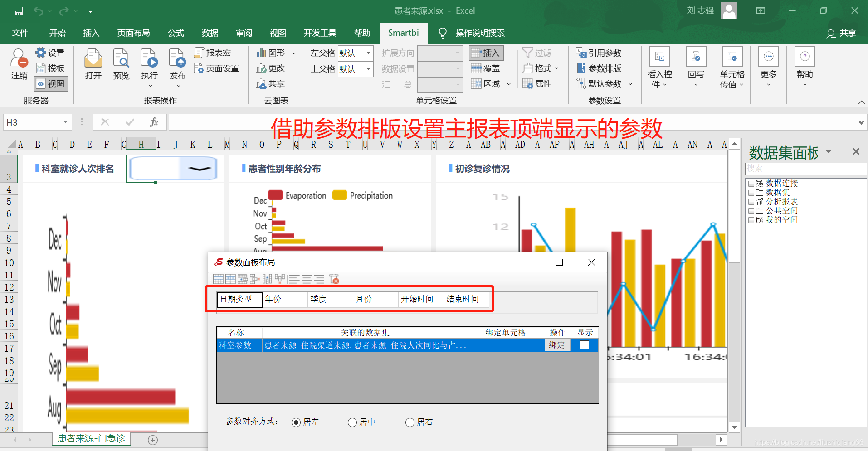Click the 共享 share button at top right
The width and height of the screenshot is (868, 451).
(x=841, y=33)
